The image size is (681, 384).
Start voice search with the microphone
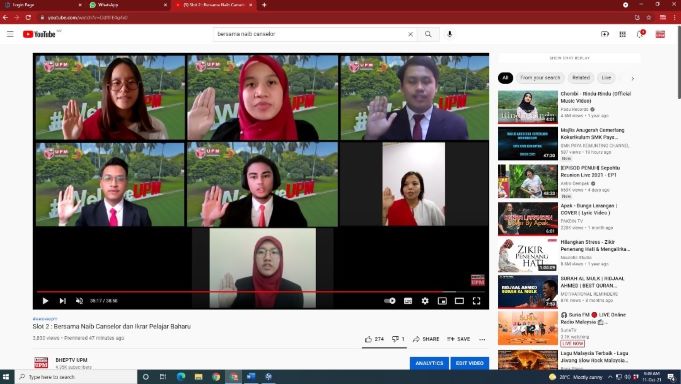tap(450, 34)
